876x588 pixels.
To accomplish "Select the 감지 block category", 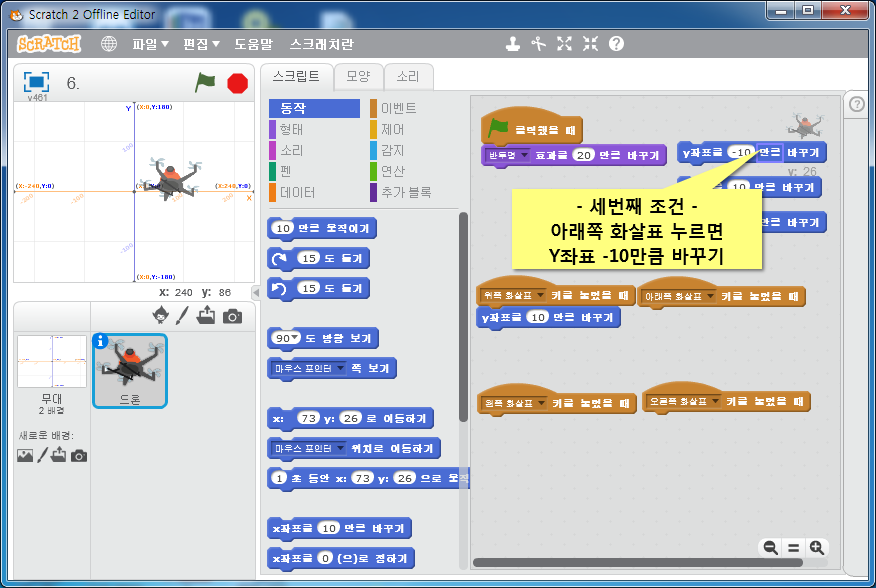I will [x=413, y=150].
